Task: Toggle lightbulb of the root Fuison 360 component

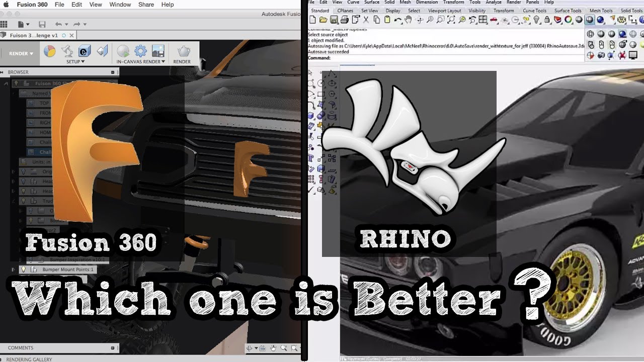Action: [x=16, y=83]
